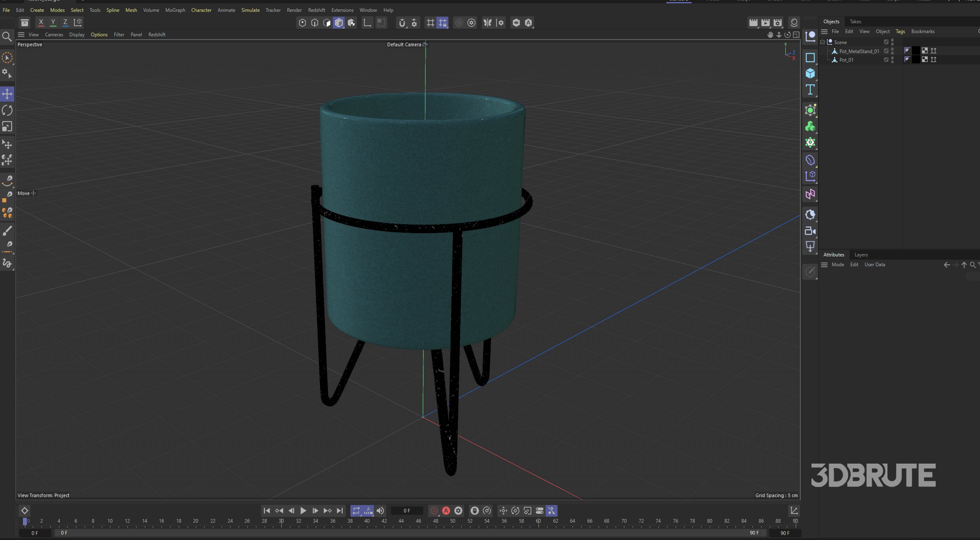980x540 pixels.
Task: Click the timeline play button
Action: click(303, 511)
